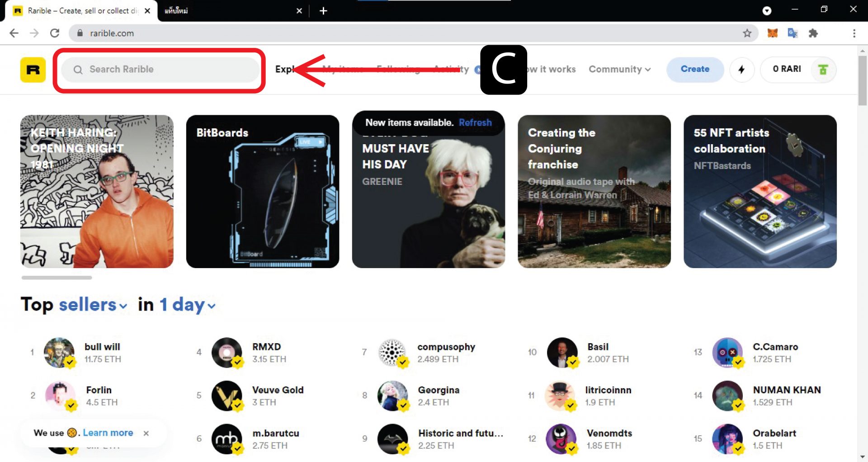The image size is (868, 462).
Task: Open Keith Haring Opening Night card
Action: click(97, 192)
